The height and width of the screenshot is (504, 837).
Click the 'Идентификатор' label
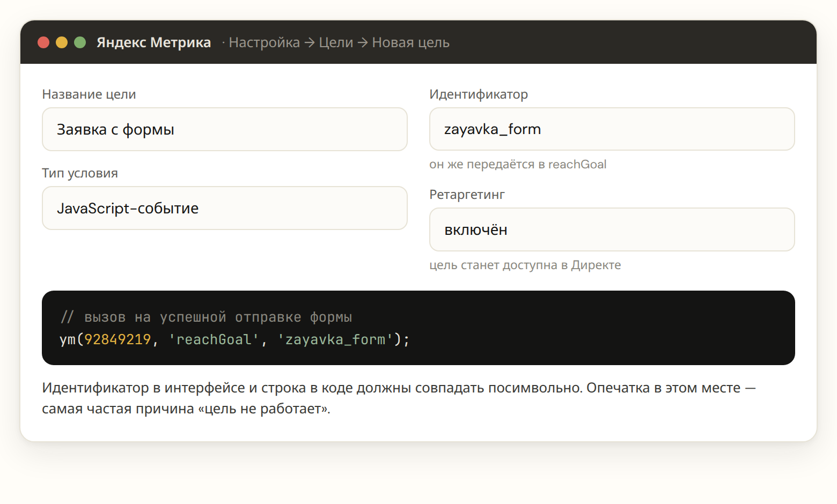tap(479, 94)
